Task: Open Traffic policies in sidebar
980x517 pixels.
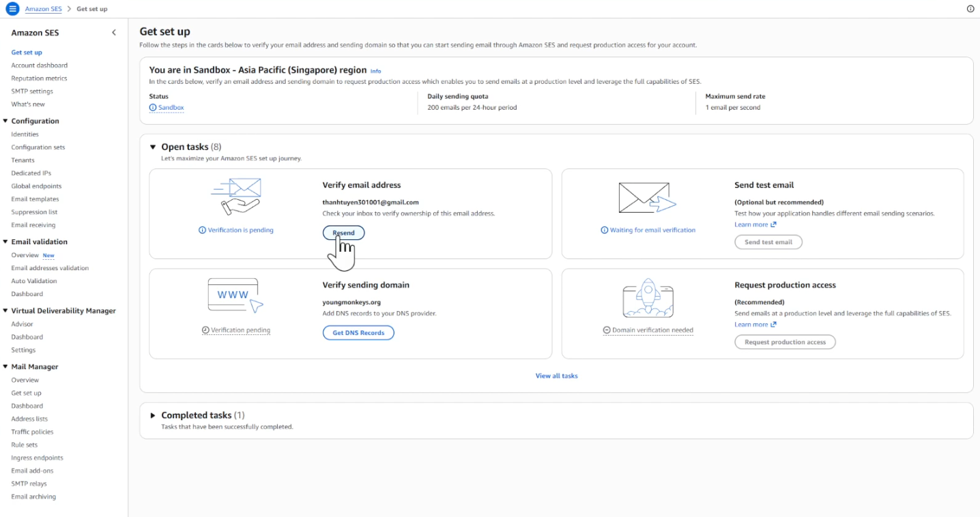Action: [x=32, y=432]
